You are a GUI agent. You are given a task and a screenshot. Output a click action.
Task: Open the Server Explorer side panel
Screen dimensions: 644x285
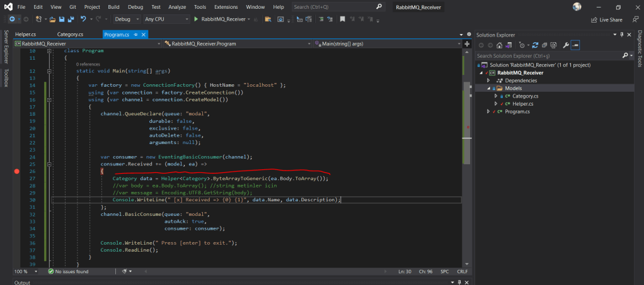pos(6,47)
